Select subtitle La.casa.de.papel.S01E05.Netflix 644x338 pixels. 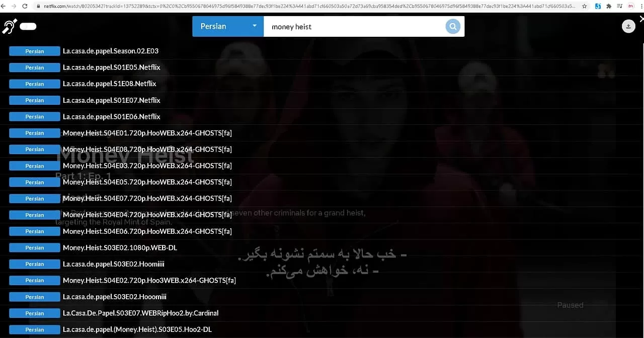[x=112, y=67]
